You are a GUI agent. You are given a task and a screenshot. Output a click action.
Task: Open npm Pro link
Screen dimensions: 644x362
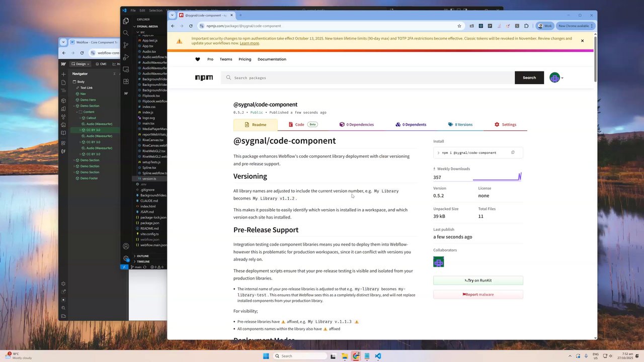tap(210, 59)
